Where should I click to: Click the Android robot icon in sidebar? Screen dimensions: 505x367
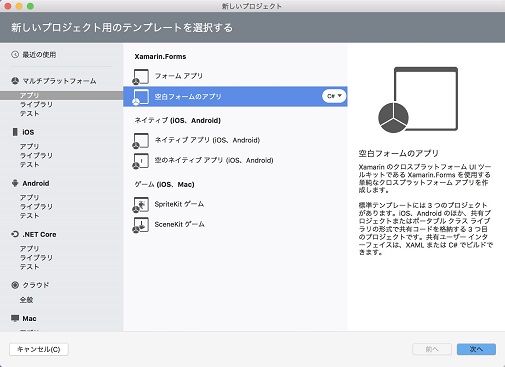pyautogui.click(x=15, y=183)
